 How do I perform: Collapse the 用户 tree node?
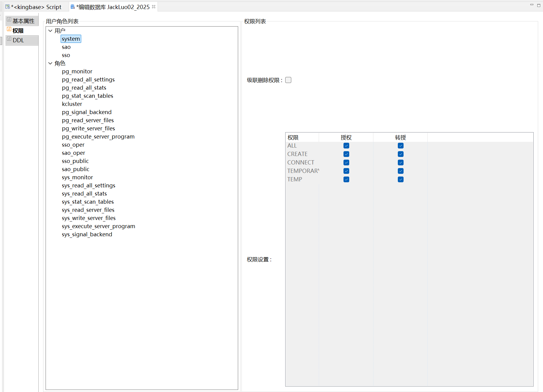(50, 31)
